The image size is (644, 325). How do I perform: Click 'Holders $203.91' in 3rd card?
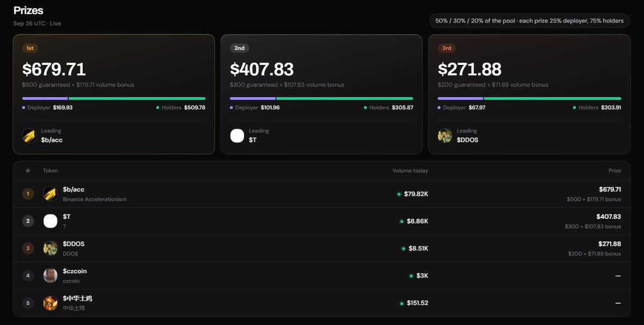coord(597,107)
